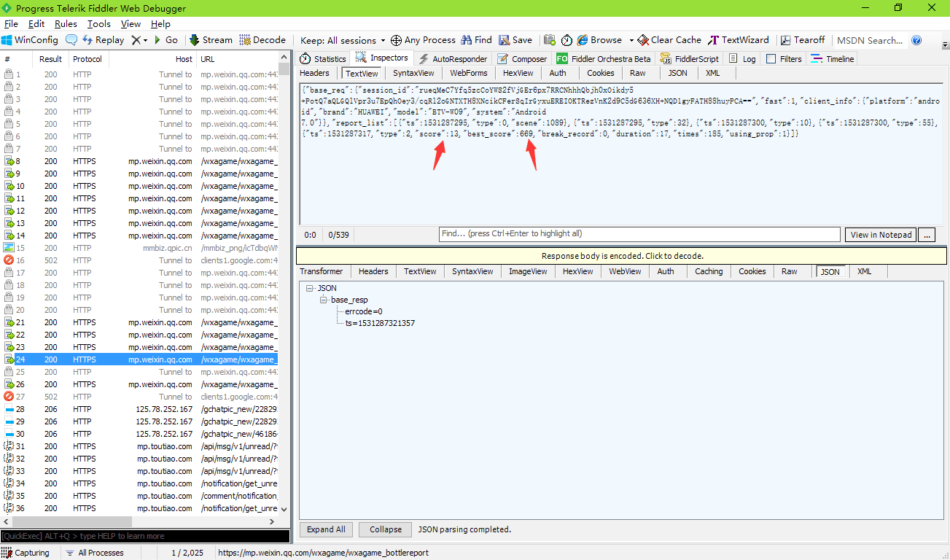Image resolution: width=950 pixels, height=560 pixels.
Task: Select the request WebForms tab
Action: point(469,73)
